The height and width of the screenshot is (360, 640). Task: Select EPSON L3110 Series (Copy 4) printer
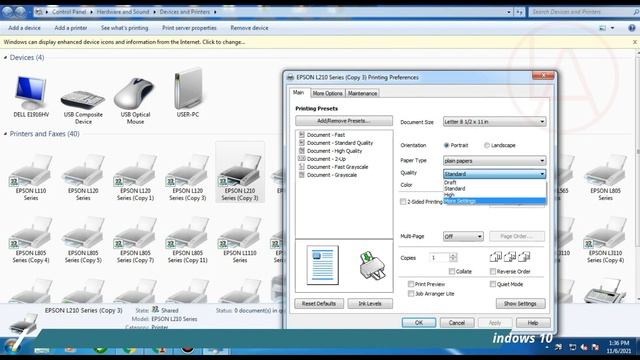point(605,240)
